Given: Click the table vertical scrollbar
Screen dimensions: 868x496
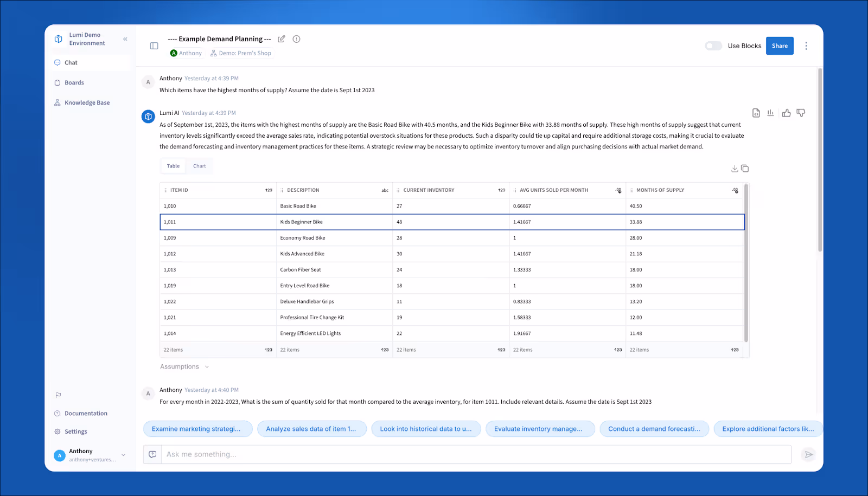Looking at the screenshot, I should [746, 263].
